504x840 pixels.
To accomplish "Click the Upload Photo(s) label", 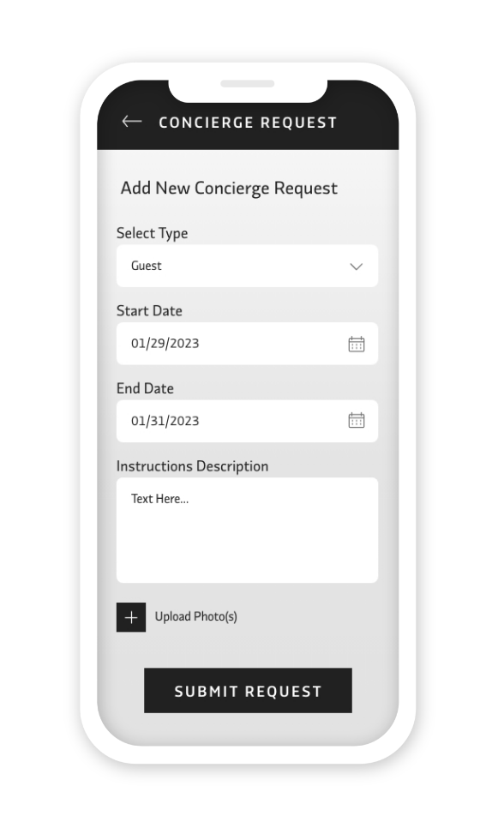I will click(x=196, y=616).
